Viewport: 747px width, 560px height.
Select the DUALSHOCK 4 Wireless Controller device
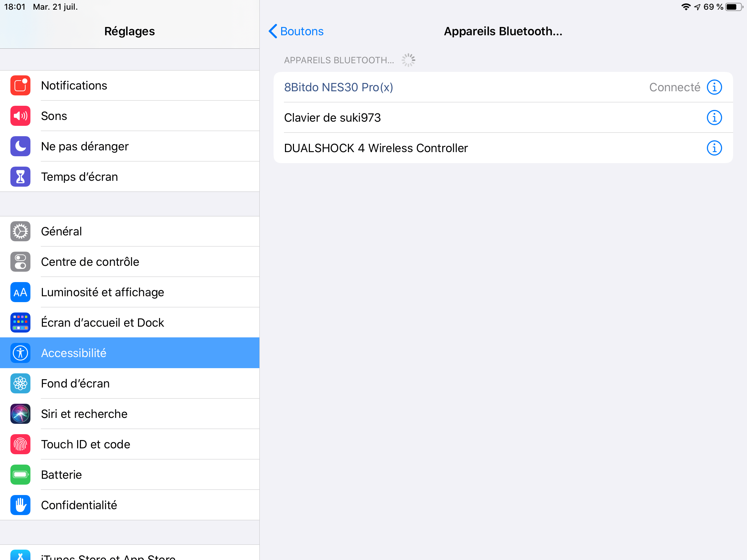click(503, 148)
